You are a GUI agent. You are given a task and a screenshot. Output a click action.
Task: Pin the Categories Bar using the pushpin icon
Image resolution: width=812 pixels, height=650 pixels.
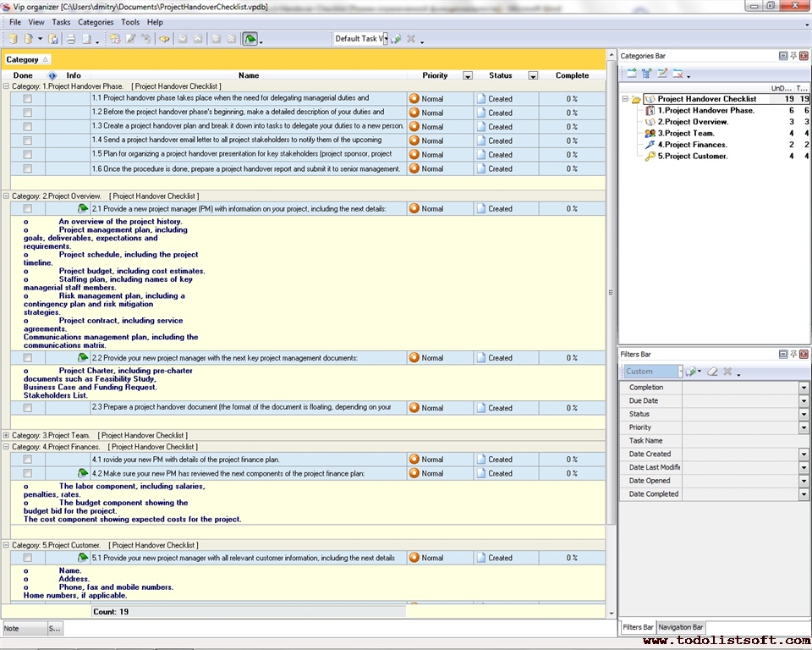pos(793,56)
